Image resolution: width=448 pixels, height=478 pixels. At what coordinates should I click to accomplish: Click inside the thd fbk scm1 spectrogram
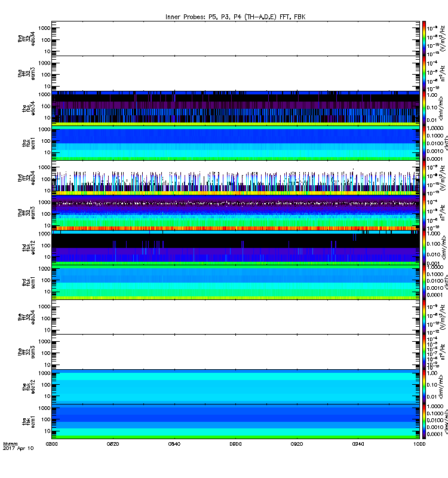(x=235, y=282)
